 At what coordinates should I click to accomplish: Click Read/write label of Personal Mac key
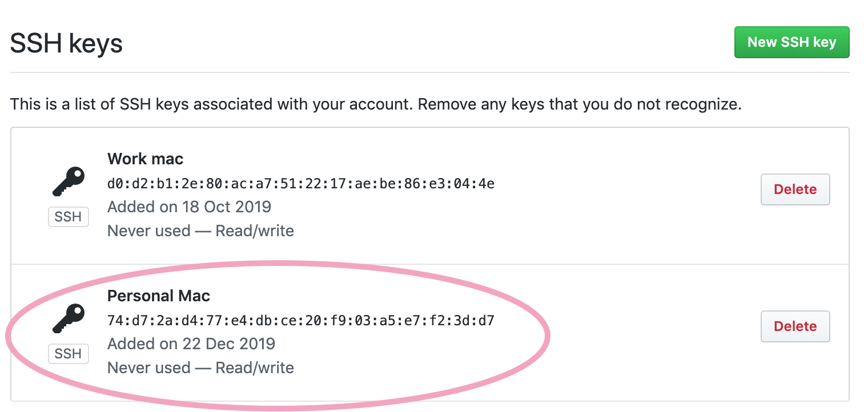[x=255, y=367]
